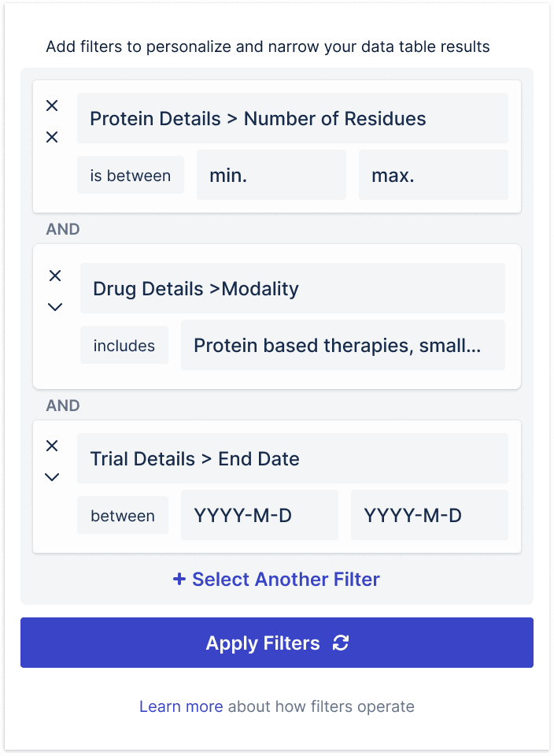The image size is (554, 756).
Task: Remove the Drug Details Modality filter
Action: coord(55,276)
